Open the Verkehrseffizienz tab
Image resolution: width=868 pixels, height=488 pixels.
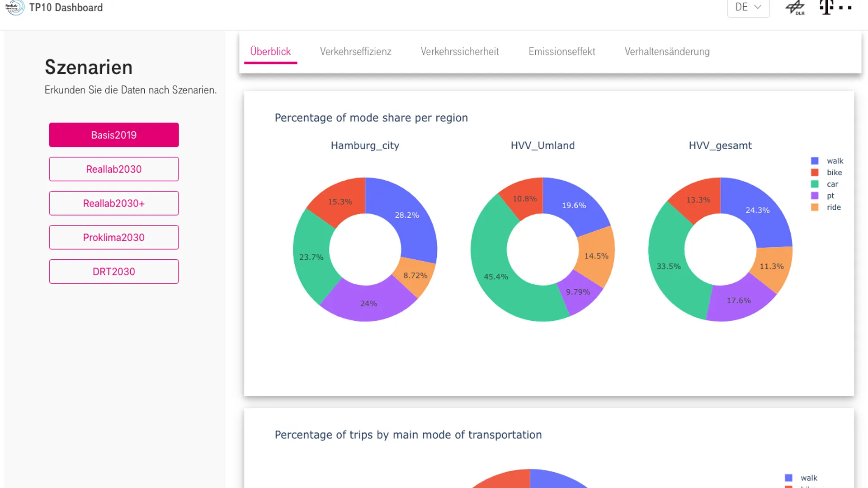tap(356, 52)
